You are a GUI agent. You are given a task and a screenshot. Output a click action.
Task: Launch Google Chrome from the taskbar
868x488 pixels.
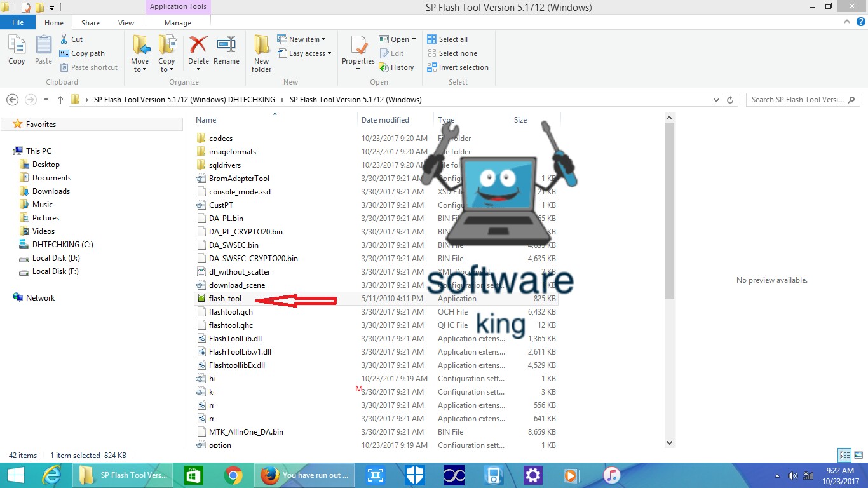coord(233,475)
